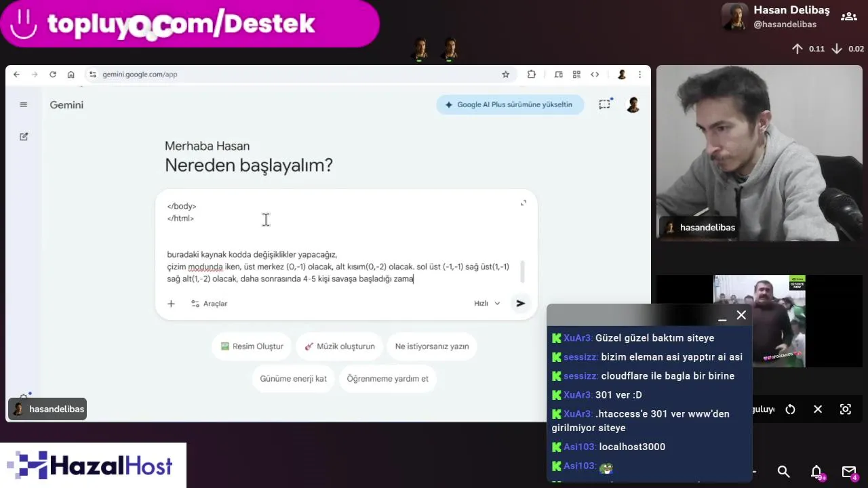Open the media/device cast toolbar icon

pos(558,75)
